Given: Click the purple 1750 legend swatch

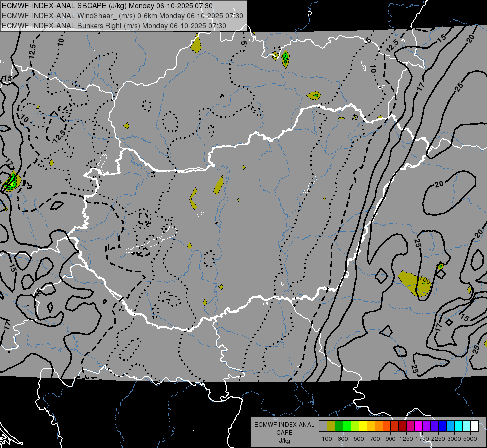Looking at the screenshot, I should coord(427,426).
